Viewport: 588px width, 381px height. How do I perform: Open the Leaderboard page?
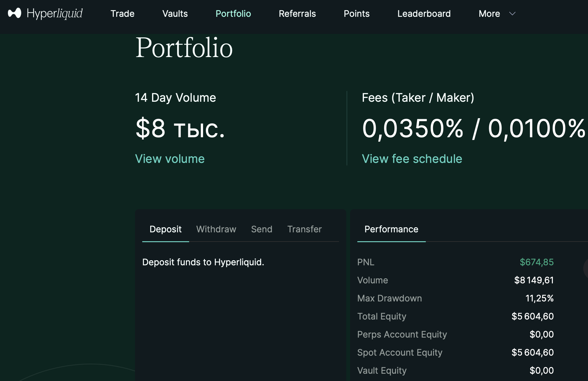click(x=424, y=14)
